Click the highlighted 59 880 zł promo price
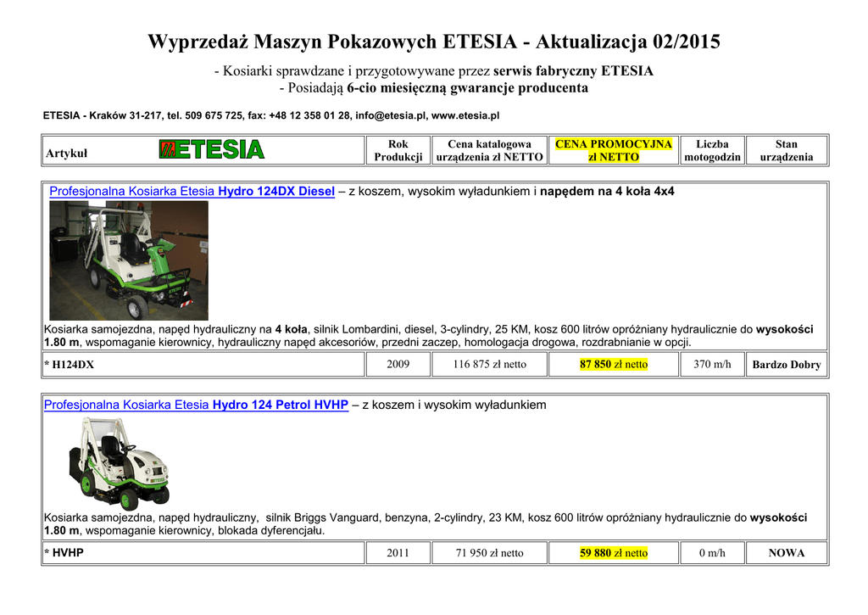The width and height of the screenshot is (868, 615). tap(613, 553)
